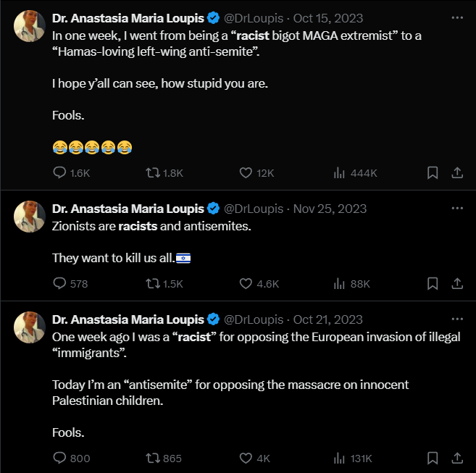The image size is (476, 473).
Task: Share the Nov 25, 2023 tweet
Action: tap(457, 284)
